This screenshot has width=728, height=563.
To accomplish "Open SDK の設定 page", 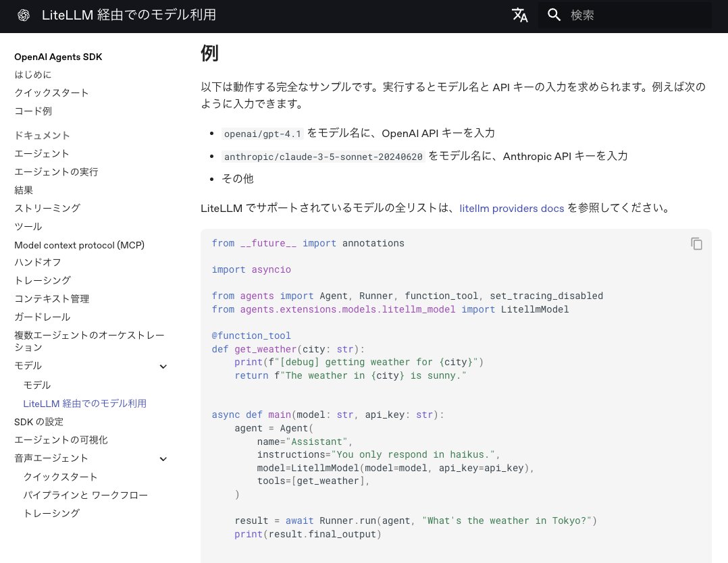I will (x=39, y=422).
